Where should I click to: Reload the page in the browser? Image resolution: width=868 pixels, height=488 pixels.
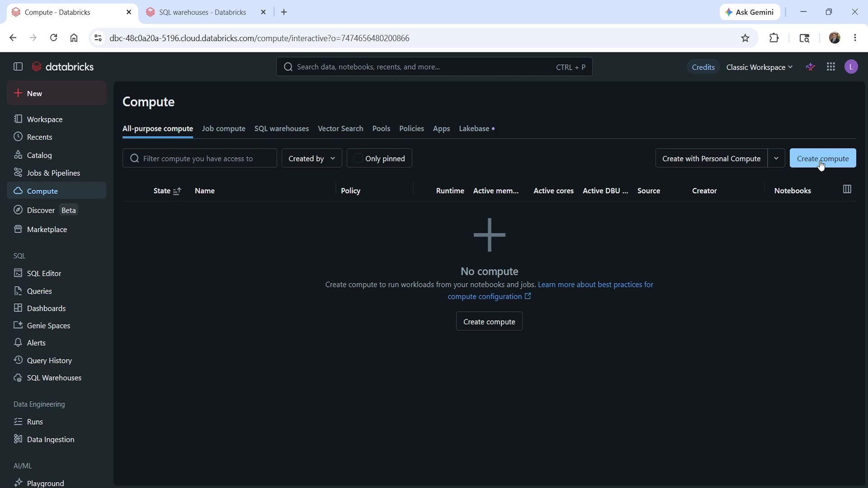pos(54,38)
